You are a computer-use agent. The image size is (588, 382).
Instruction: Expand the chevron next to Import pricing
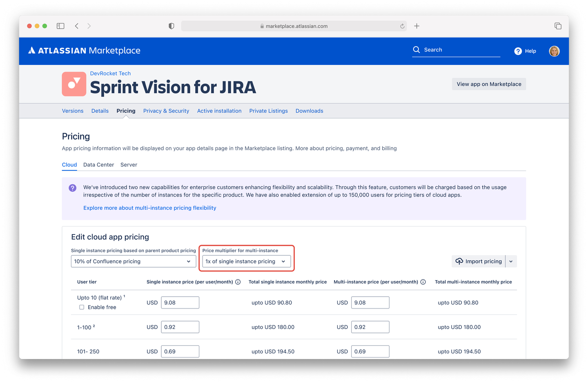(x=511, y=261)
